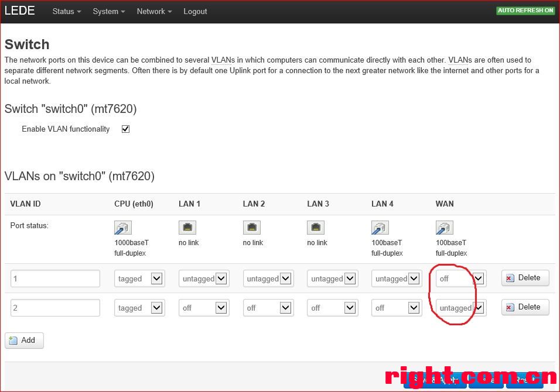Click the LAN 1 port status icon
Viewport: 560px width, 392px height.
pyautogui.click(x=187, y=228)
